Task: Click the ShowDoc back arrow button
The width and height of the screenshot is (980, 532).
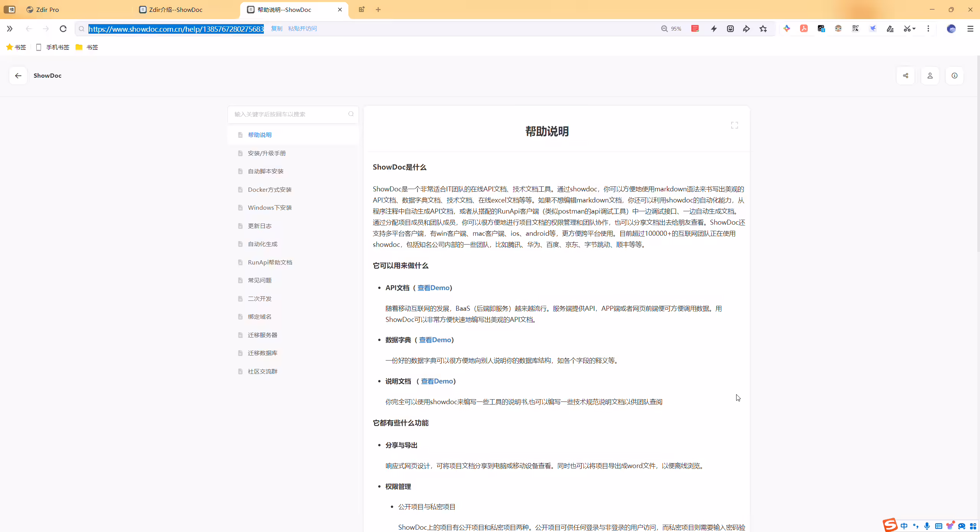Action: [x=18, y=75]
